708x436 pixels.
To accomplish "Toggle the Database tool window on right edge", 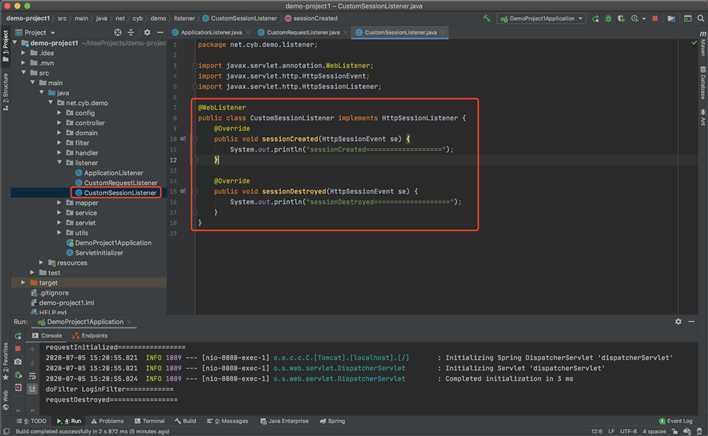I will pos(703,83).
